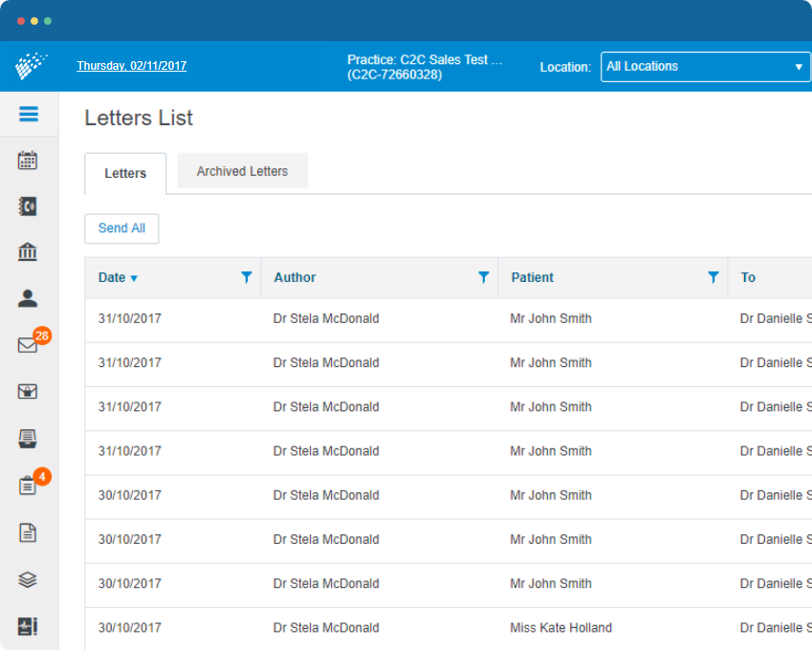Click the parcel inbox sidebar icon
Image resolution: width=812 pixels, height=650 pixels.
(28, 391)
